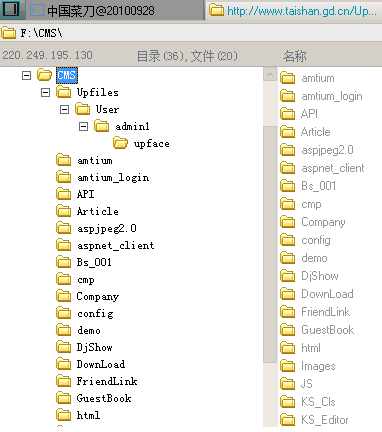Image resolution: width=382 pixels, height=432 pixels.
Task: Click config folder icon in file list
Action: (288, 240)
